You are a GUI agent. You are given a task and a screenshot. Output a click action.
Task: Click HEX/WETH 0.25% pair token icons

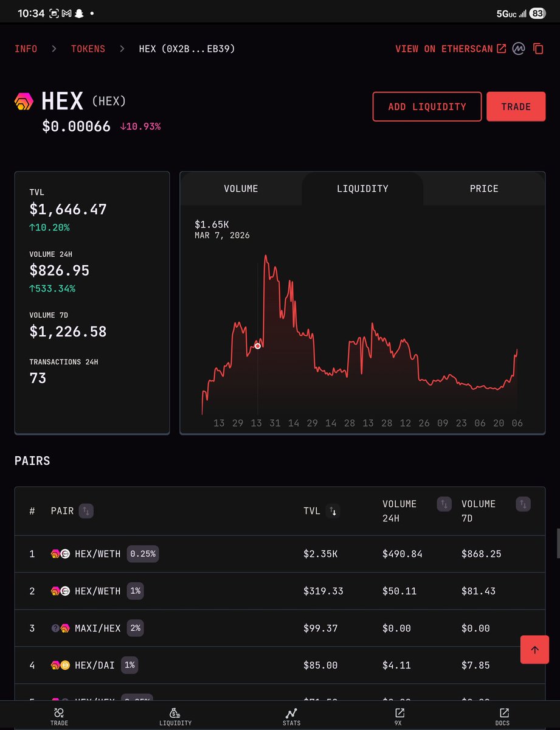point(60,554)
